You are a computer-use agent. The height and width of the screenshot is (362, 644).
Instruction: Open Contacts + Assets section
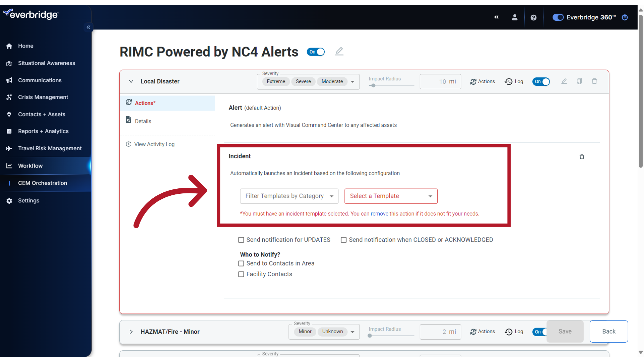42,114
